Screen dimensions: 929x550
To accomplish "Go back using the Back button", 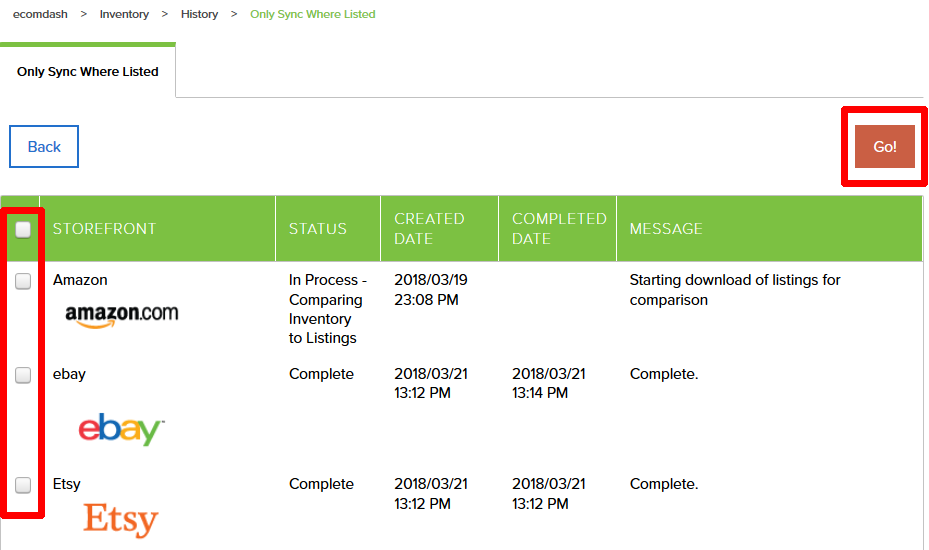I will [44, 146].
